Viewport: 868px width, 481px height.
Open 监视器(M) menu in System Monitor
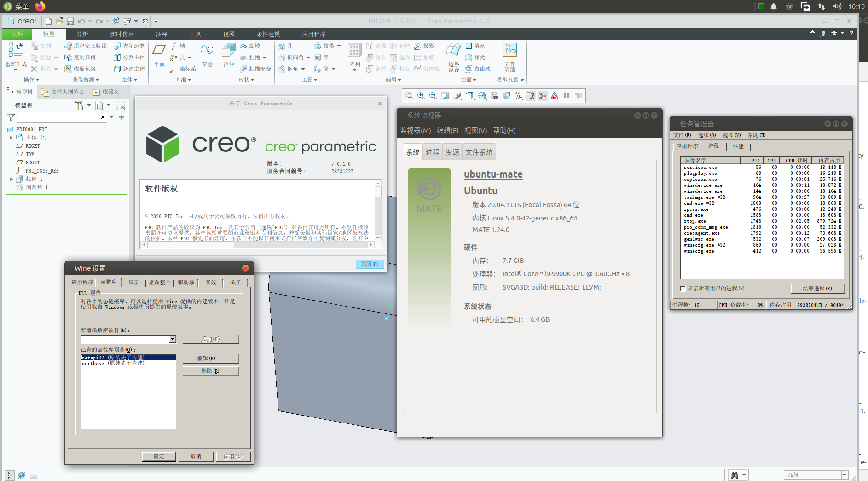415,131
